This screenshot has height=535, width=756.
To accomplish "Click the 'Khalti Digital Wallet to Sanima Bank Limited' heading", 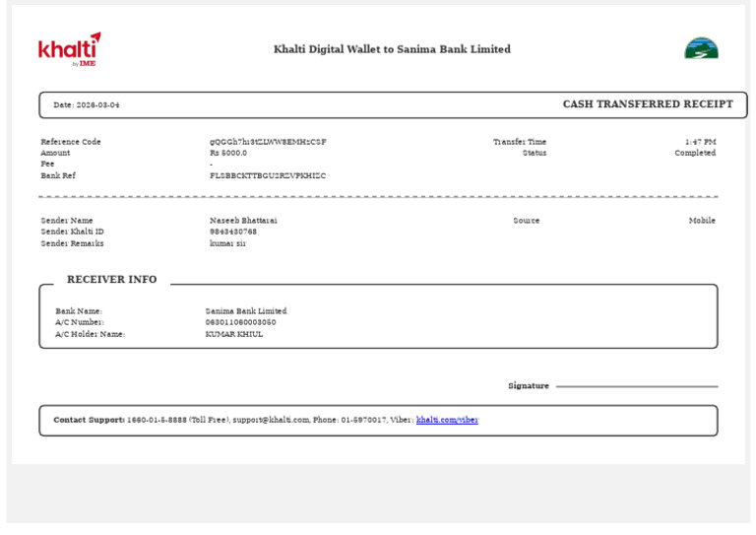I will [x=392, y=49].
